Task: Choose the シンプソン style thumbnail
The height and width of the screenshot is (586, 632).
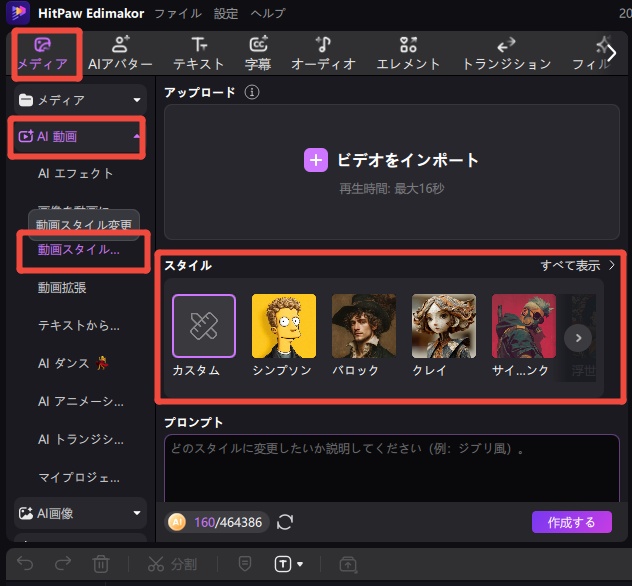Action: (x=284, y=326)
